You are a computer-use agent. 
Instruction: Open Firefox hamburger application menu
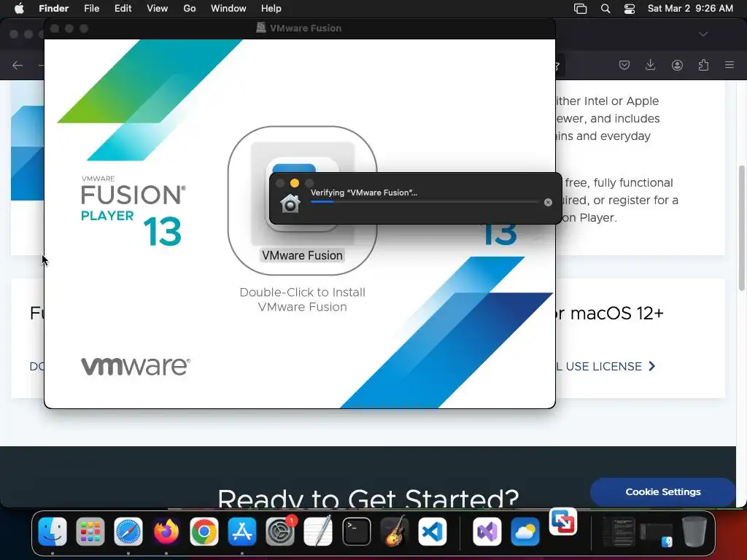(x=729, y=65)
